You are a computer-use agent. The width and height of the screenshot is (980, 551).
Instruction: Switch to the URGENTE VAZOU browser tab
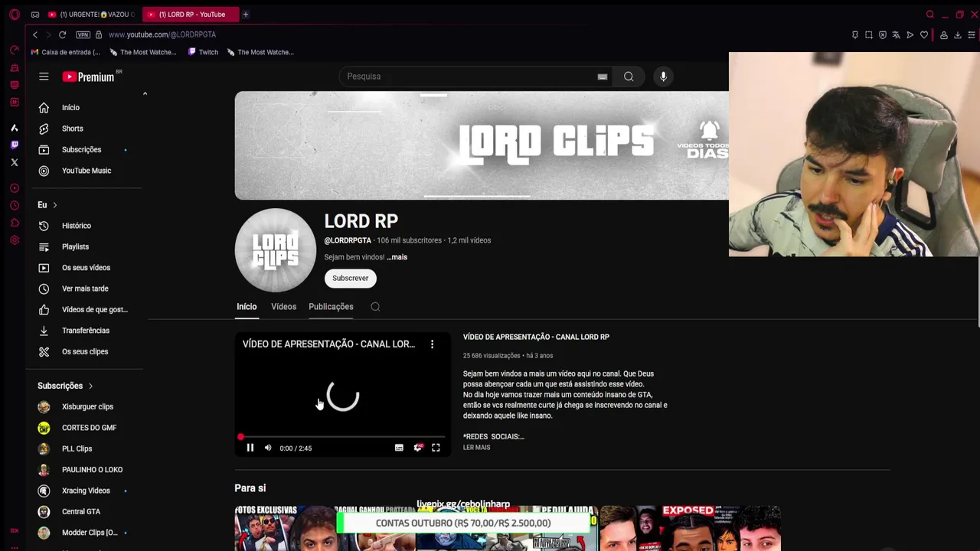tap(90, 15)
